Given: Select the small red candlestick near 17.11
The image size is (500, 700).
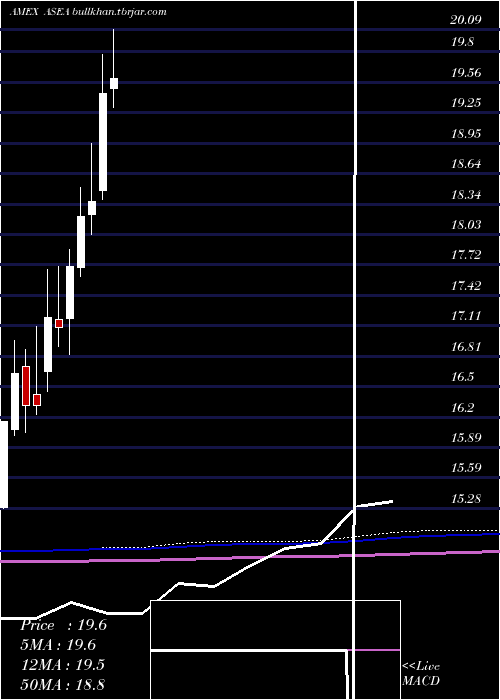Looking at the screenshot, I should click(59, 323).
